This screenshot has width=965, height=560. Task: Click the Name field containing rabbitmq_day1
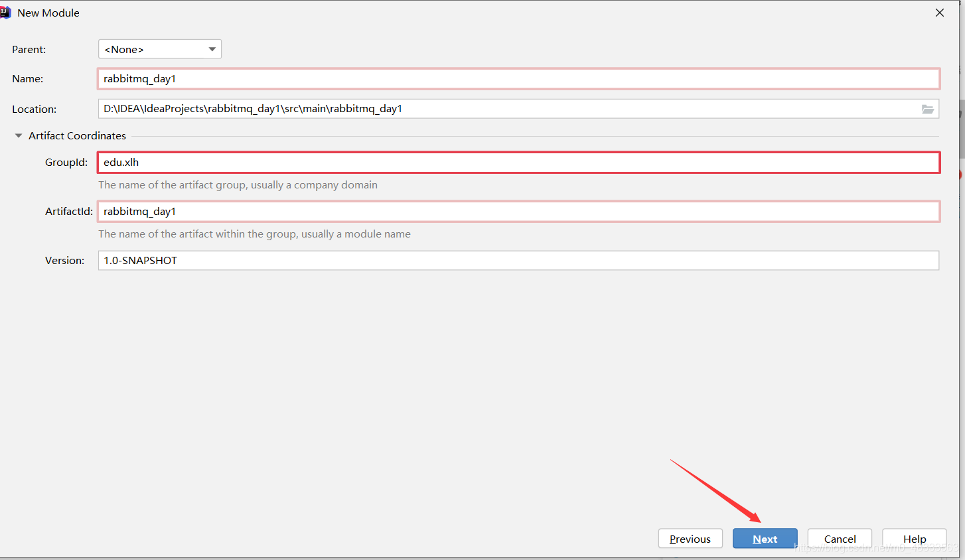[518, 78]
